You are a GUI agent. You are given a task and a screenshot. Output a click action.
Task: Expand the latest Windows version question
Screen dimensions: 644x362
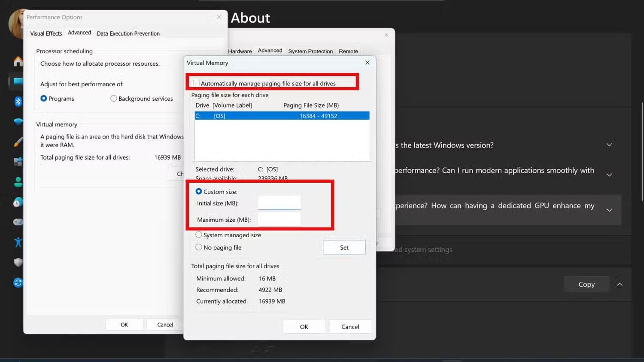tap(609, 145)
